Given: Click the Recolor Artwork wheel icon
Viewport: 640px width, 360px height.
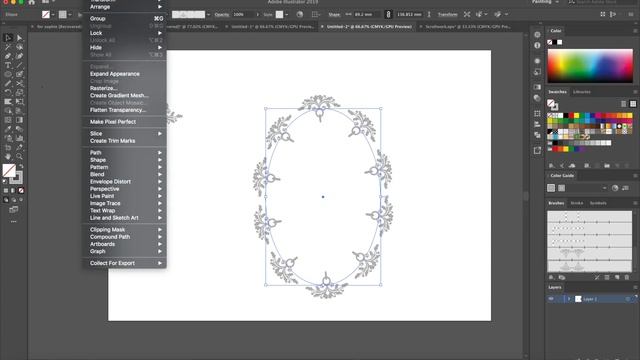Looking at the screenshot, I should click(x=300, y=14).
